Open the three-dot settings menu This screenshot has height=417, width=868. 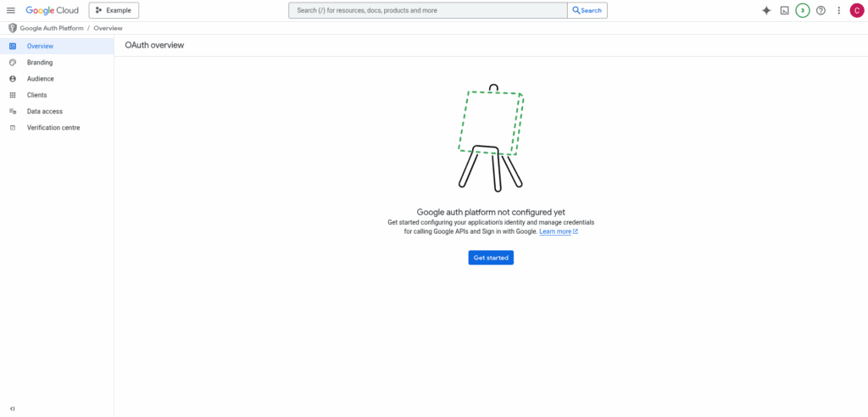pos(838,10)
